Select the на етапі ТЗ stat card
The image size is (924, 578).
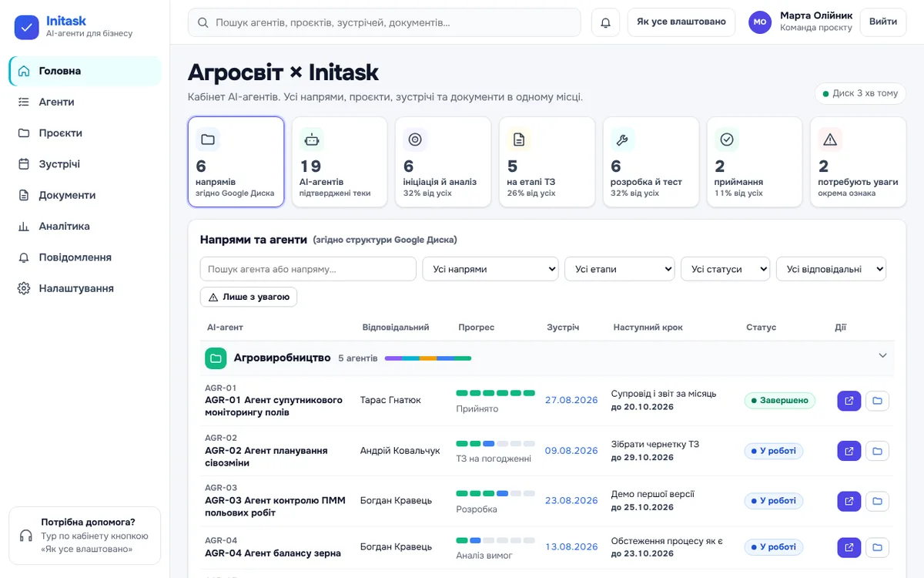547,162
